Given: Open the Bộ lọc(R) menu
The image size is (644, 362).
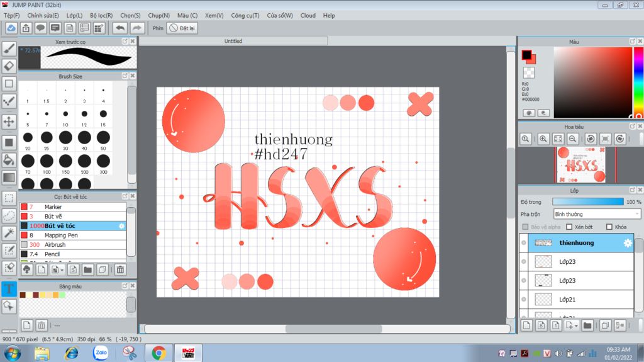Looking at the screenshot, I should coord(101,15).
